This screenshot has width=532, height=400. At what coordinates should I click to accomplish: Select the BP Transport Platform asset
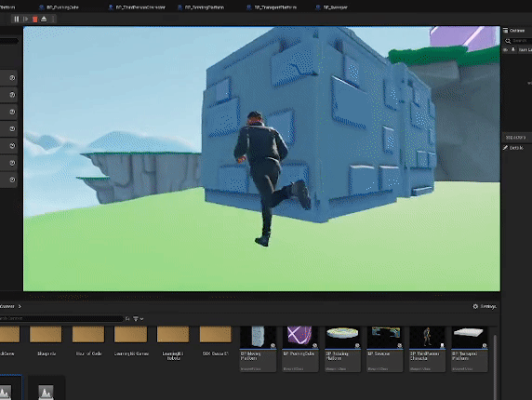pyautogui.click(x=470, y=349)
